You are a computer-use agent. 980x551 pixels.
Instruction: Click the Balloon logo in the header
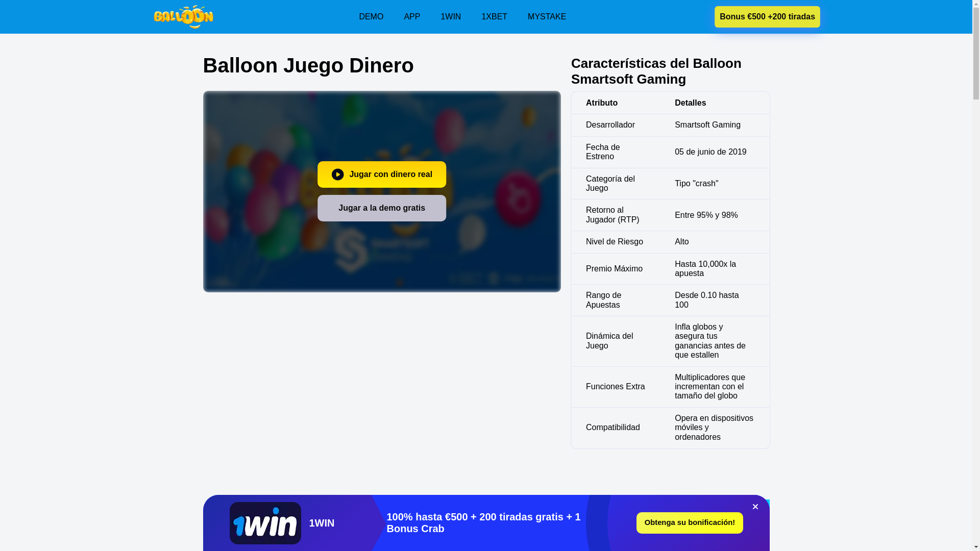point(183,17)
